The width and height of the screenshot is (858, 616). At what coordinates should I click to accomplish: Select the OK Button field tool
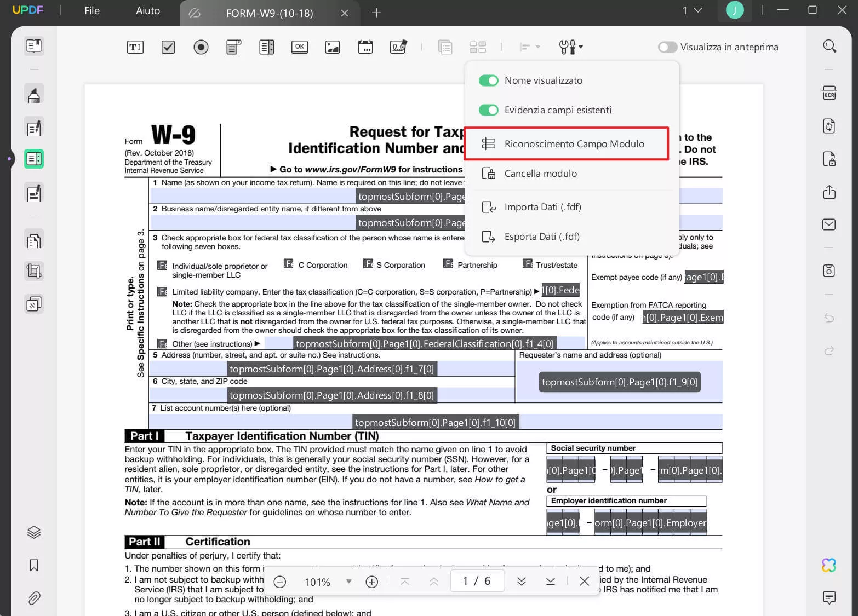coord(300,47)
